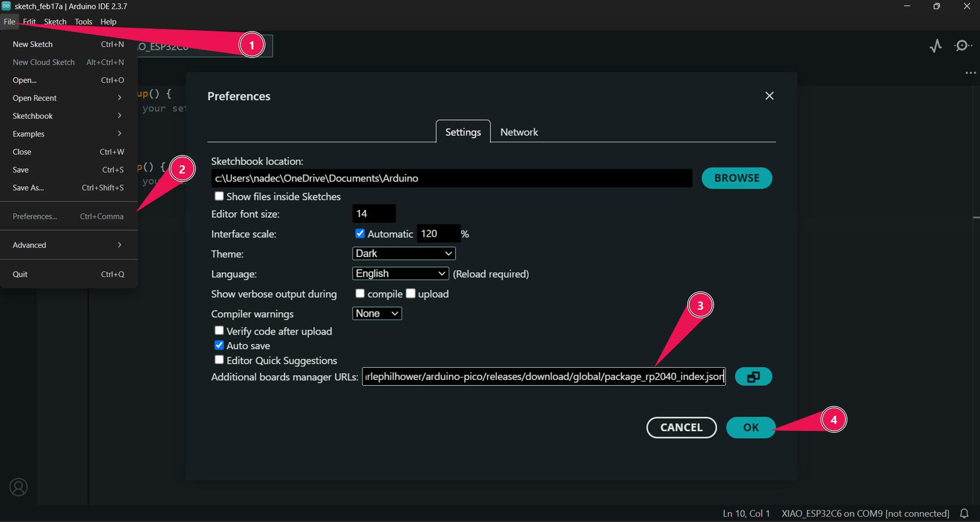Open the Tools menu

click(x=83, y=21)
